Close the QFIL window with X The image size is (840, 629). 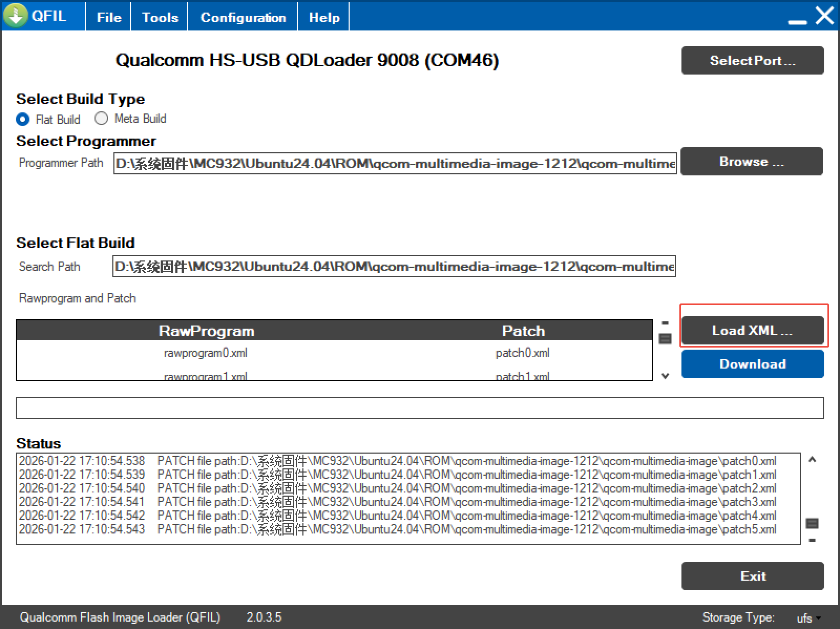coord(824,16)
